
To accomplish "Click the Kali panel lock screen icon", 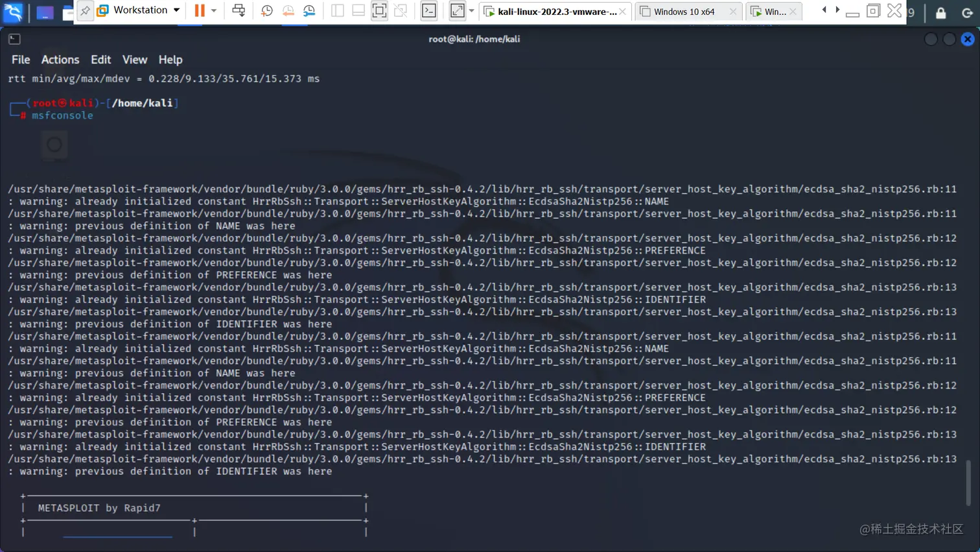I will 941,12.
